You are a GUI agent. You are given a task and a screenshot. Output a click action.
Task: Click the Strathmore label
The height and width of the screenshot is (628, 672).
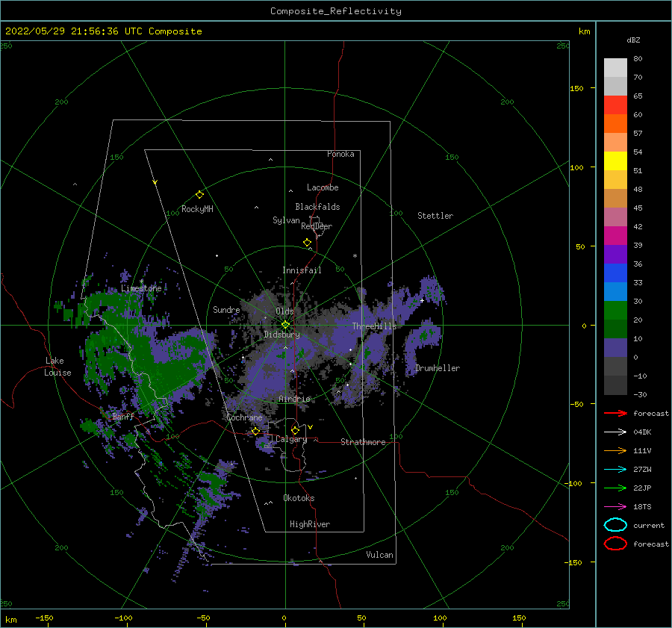[363, 442]
